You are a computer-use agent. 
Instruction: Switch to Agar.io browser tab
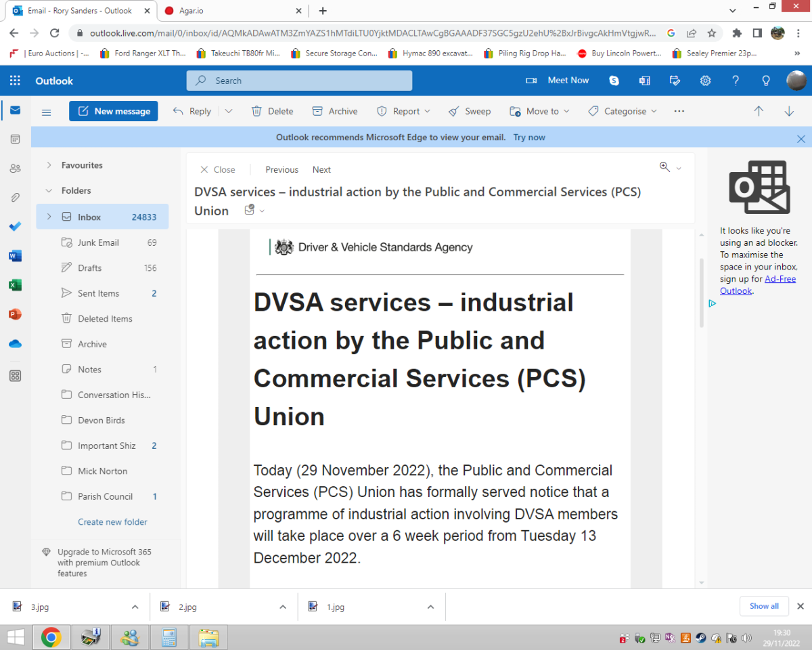tap(232, 11)
